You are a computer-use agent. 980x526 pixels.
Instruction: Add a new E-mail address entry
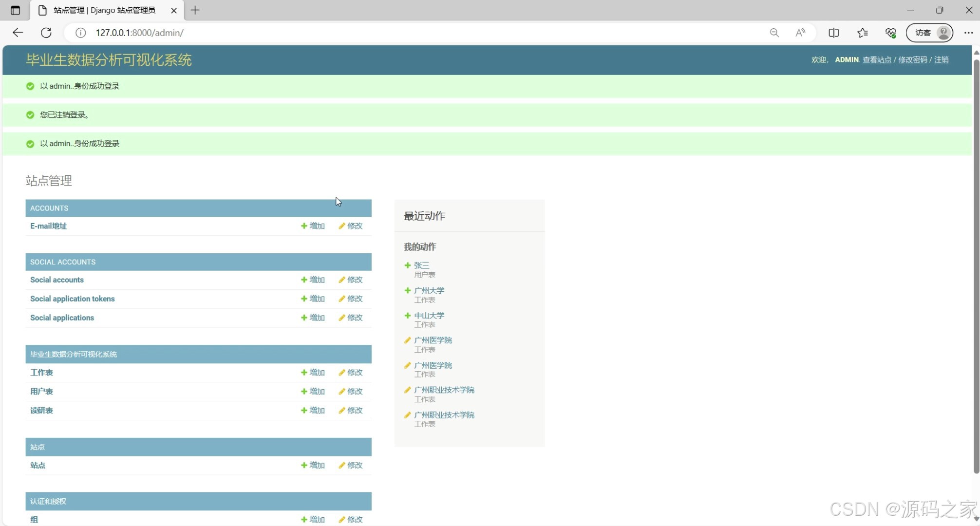coord(313,226)
